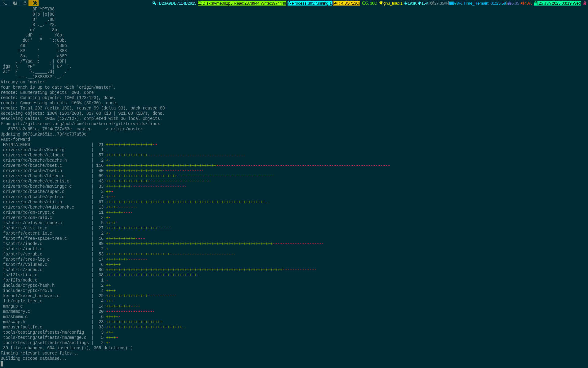Click drivers/md/bcache/Kconfig file name

point(34,150)
